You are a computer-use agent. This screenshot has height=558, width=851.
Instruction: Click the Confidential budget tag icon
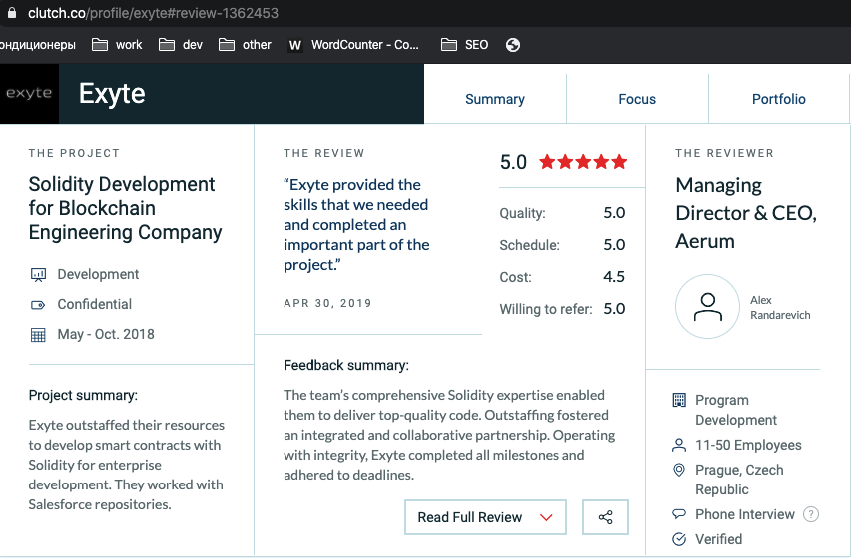click(x=38, y=305)
